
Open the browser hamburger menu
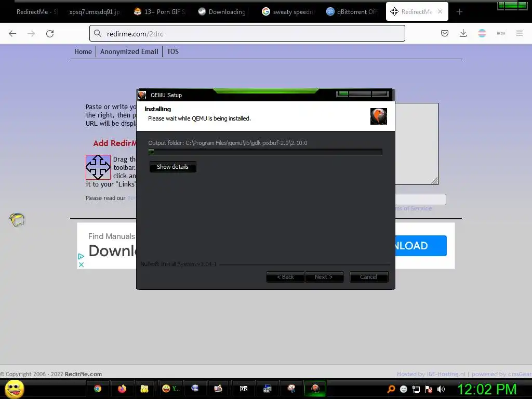[519, 33]
